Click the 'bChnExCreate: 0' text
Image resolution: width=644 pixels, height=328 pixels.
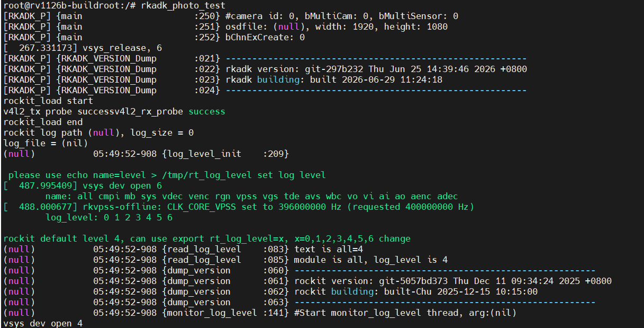(265, 37)
